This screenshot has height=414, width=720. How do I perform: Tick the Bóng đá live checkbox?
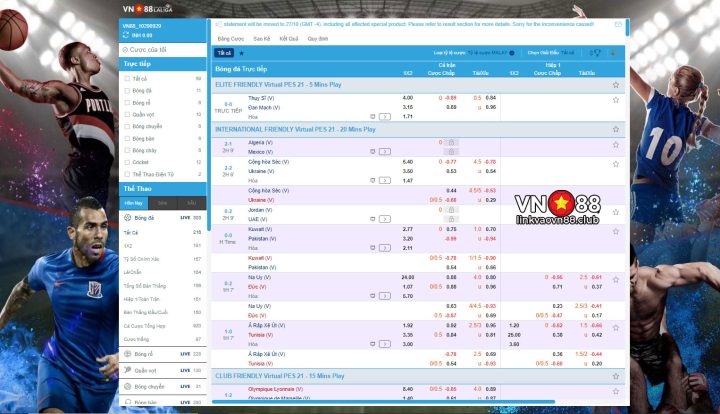coord(127,90)
